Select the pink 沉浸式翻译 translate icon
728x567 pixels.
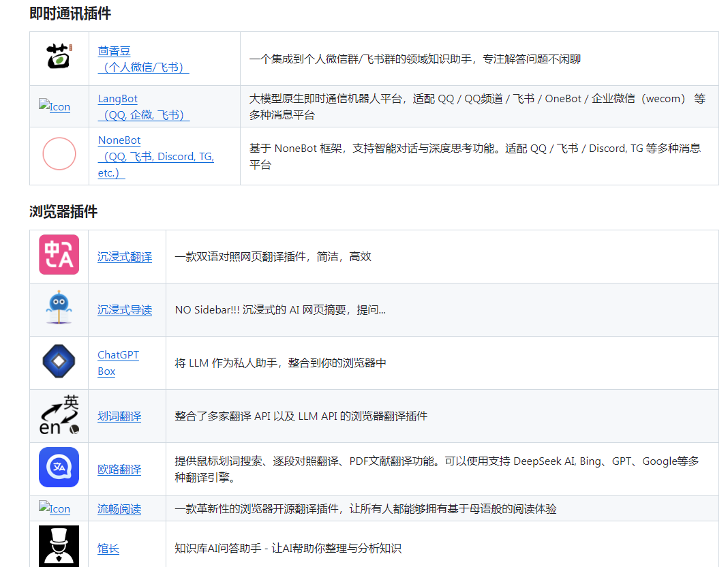(x=59, y=256)
